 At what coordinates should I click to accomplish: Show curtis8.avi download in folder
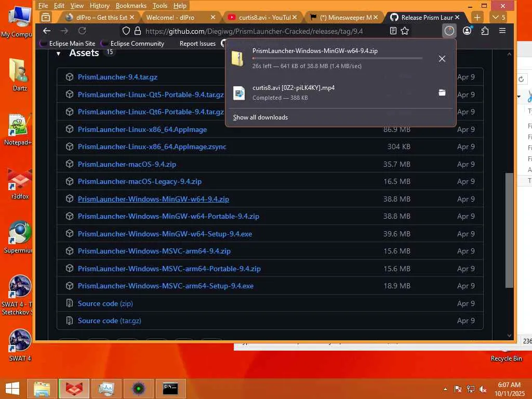(x=442, y=92)
